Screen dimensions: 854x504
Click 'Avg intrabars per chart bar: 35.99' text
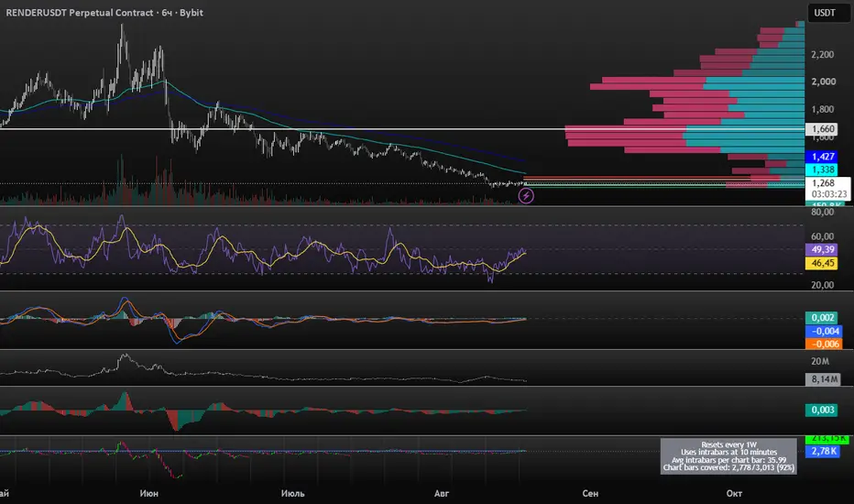point(728,460)
